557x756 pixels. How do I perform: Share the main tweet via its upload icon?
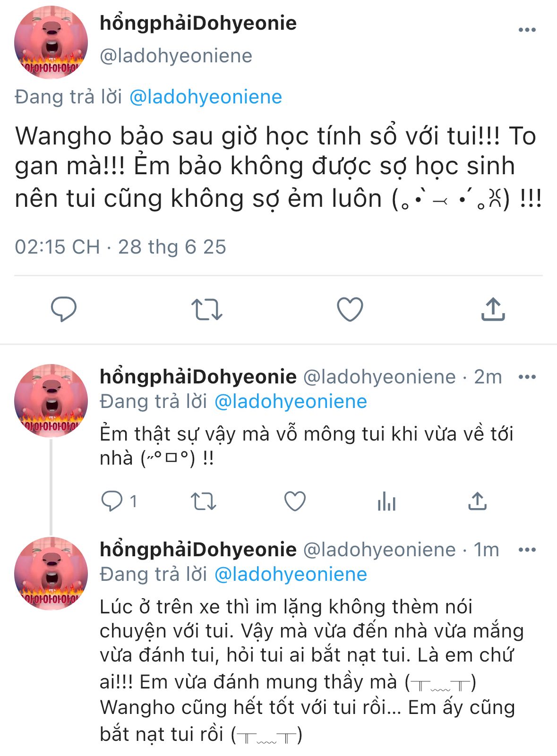click(x=493, y=309)
